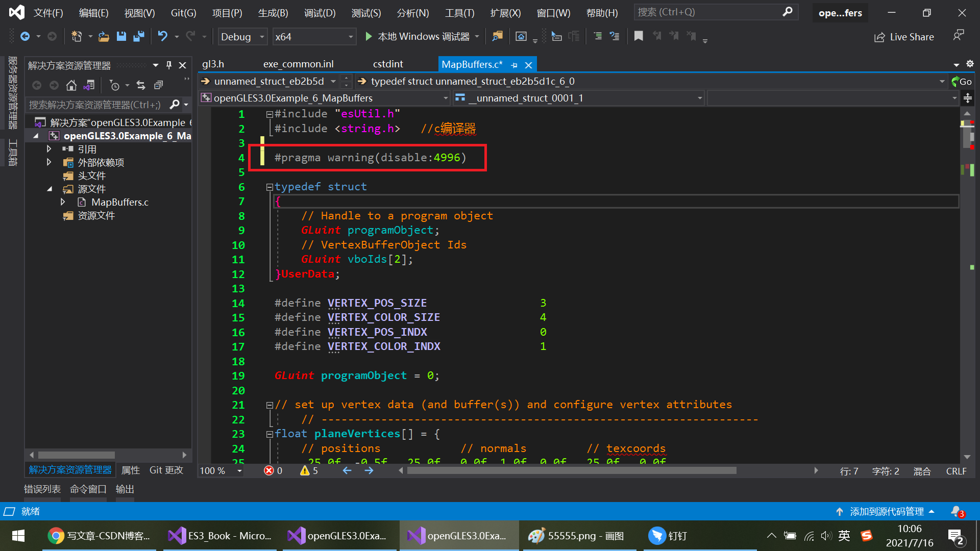Open the 调试(D) debug menu
Image resolution: width=980 pixels, height=551 pixels.
click(x=320, y=13)
